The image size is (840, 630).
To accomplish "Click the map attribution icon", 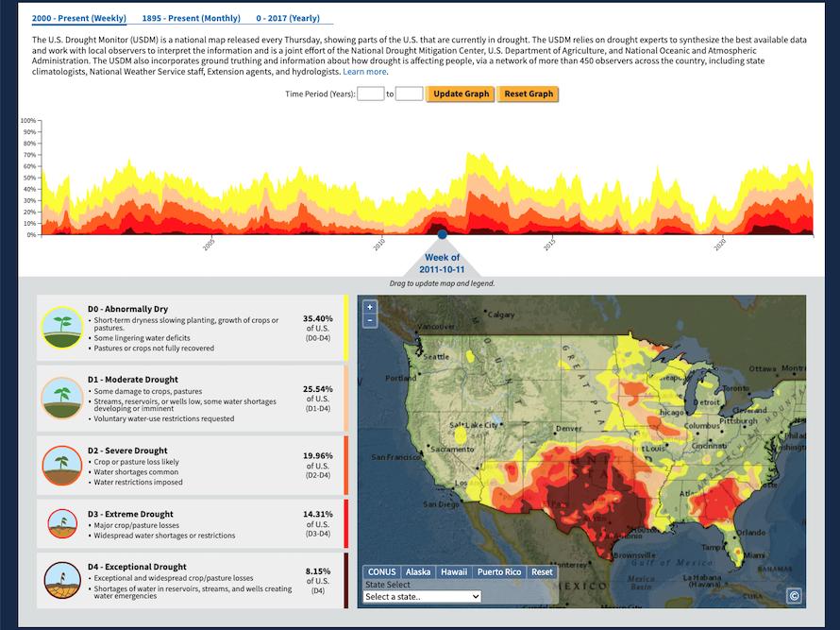I will 793,595.
